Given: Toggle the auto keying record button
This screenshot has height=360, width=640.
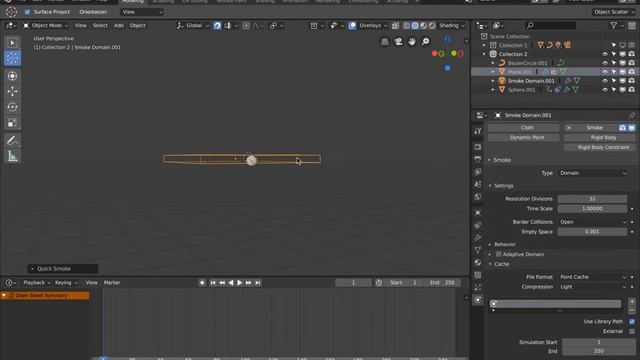Looking at the screenshot, I should pos(202,282).
